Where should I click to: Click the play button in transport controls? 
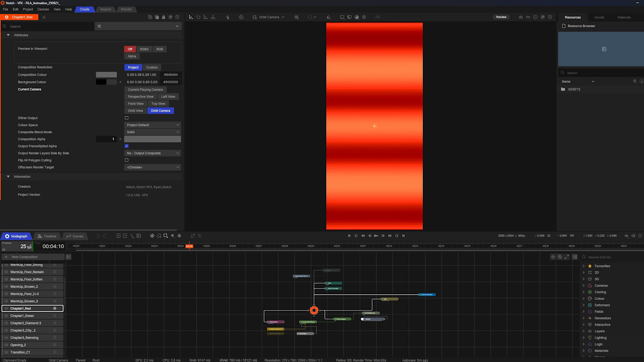point(376,236)
